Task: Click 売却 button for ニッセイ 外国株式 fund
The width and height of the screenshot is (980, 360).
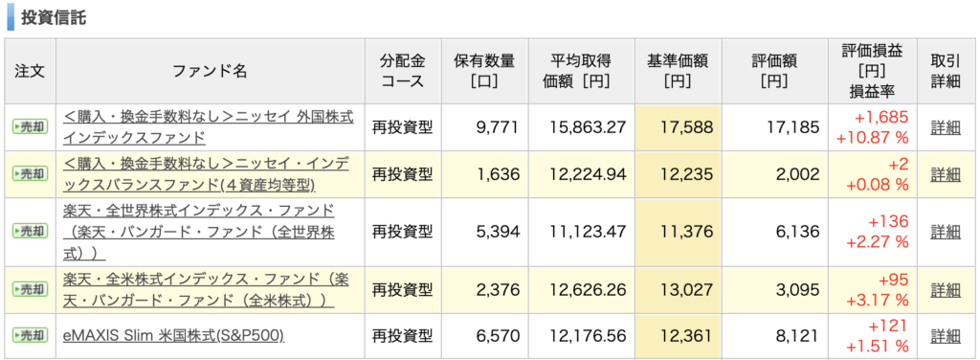Action: tap(30, 127)
